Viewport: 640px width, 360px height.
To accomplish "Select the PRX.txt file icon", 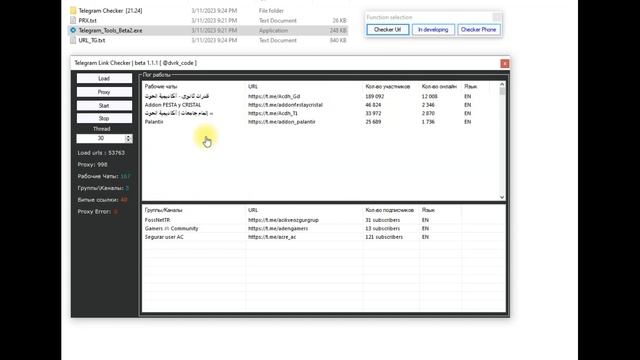I will point(73,20).
